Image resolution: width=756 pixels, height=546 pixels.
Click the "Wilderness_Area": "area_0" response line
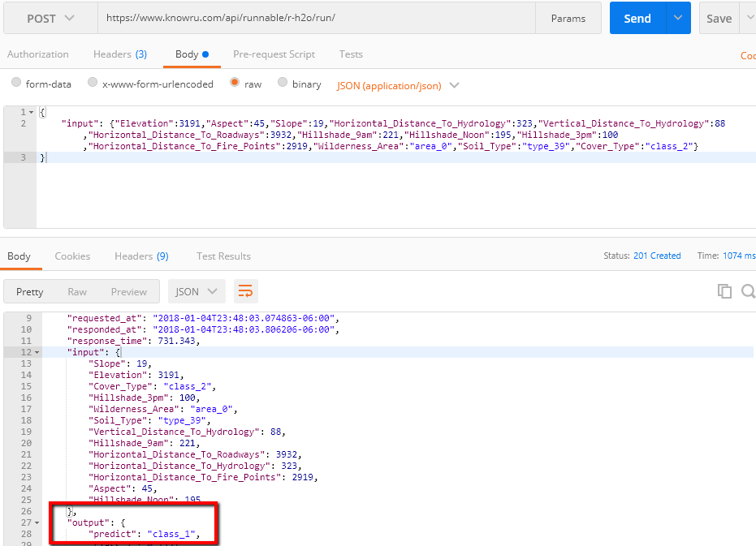click(x=163, y=409)
